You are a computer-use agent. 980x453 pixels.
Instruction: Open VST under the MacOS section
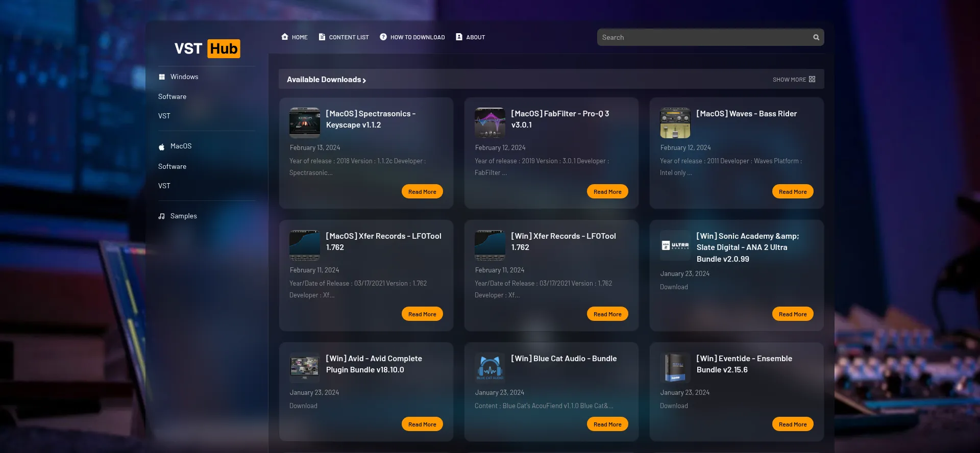(164, 186)
